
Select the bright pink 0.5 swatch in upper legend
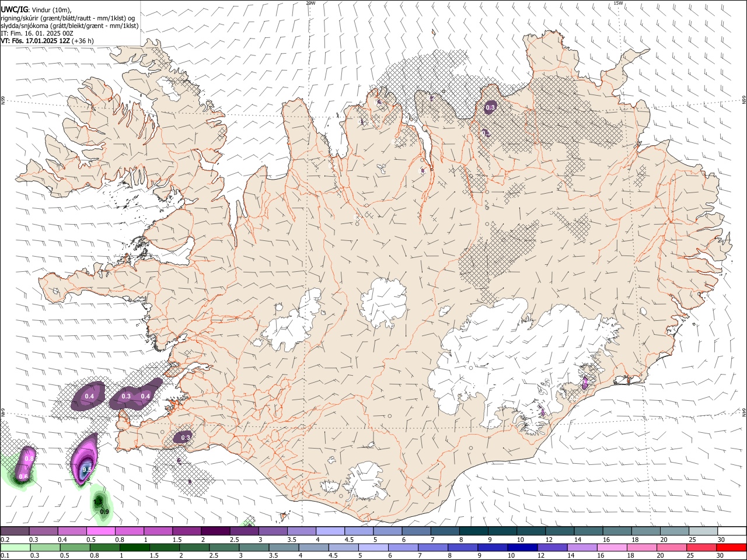[100, 531]
